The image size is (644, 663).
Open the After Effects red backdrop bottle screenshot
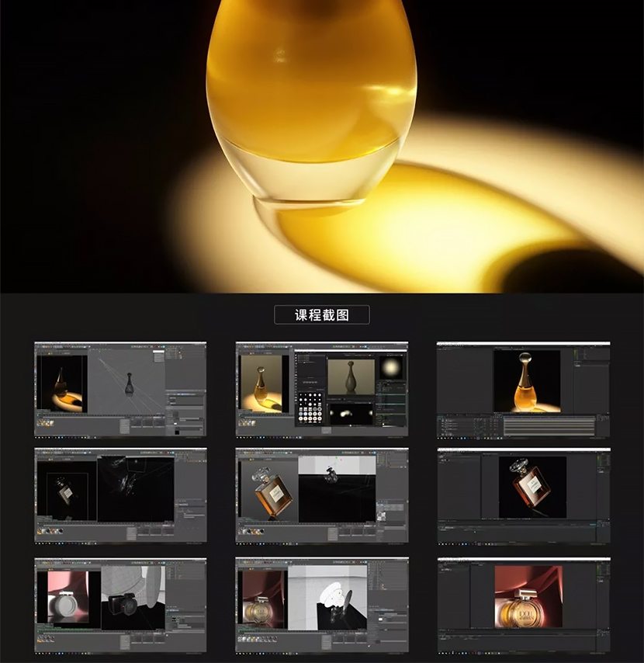tap(523, 605)
